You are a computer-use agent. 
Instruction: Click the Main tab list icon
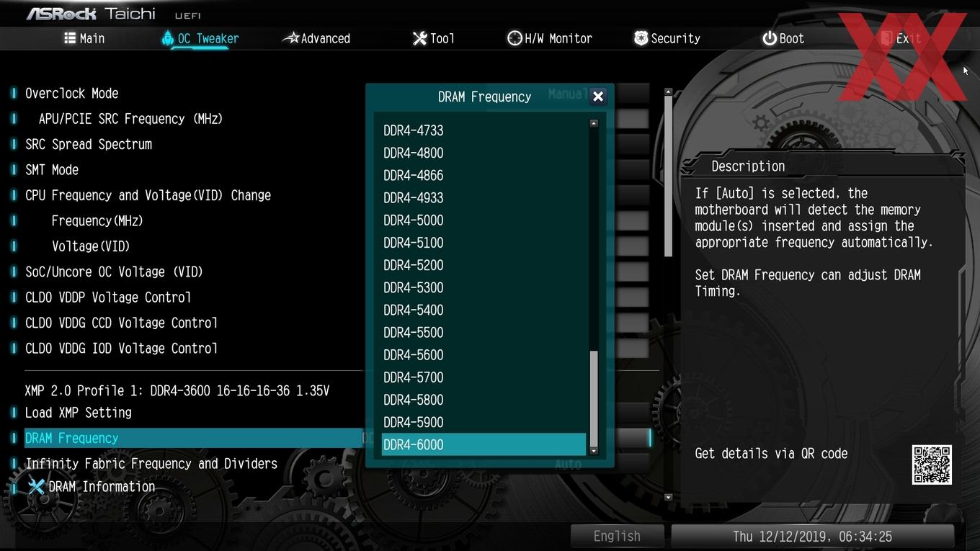pos(70,38)
